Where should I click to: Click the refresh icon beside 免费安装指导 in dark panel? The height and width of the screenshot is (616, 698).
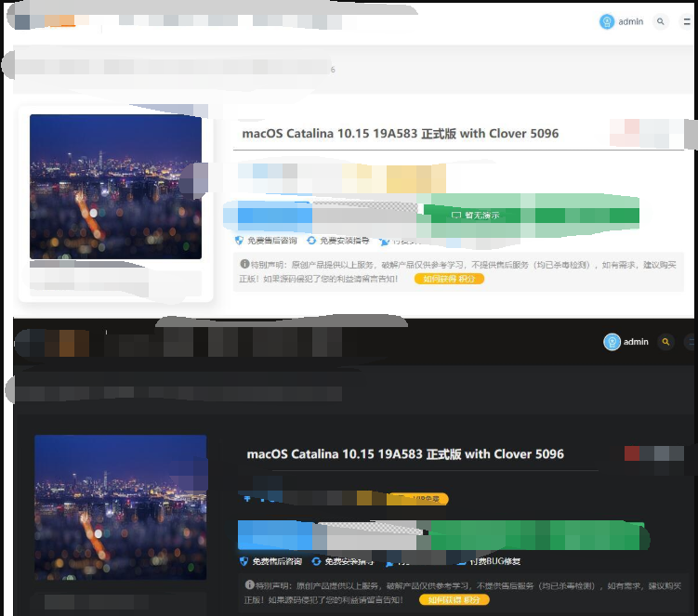[x=316, y=561]
